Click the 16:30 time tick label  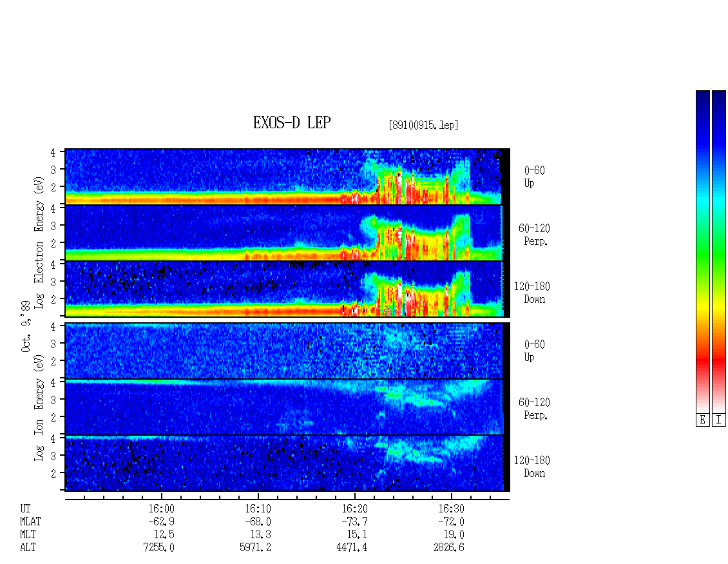(x=451, y=509)
